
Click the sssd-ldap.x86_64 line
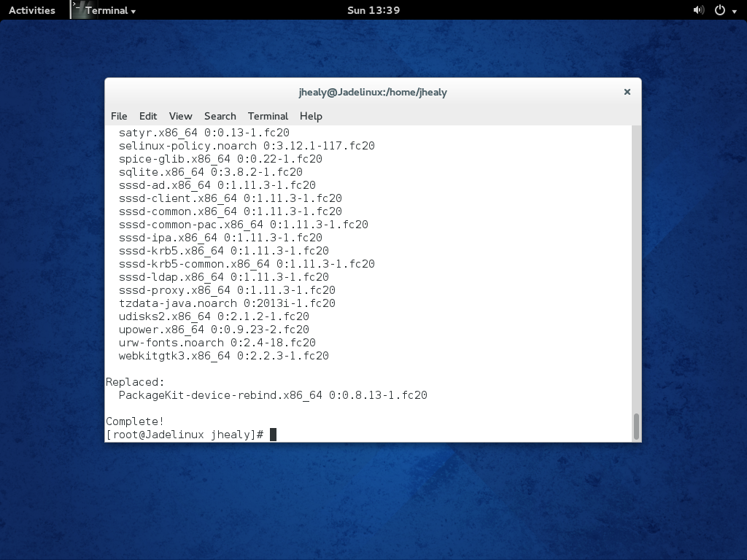224,277
